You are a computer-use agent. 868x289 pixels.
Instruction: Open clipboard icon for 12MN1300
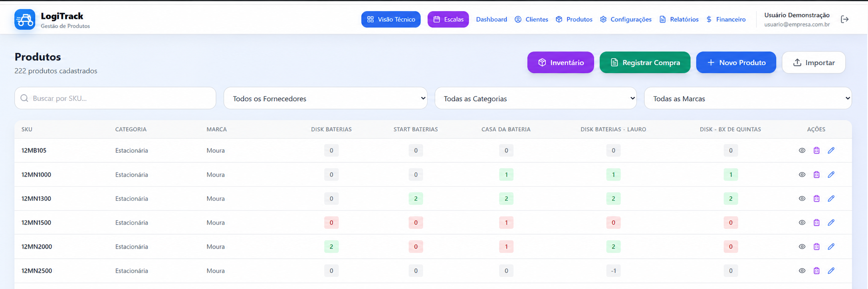click(x=816, y=199)
